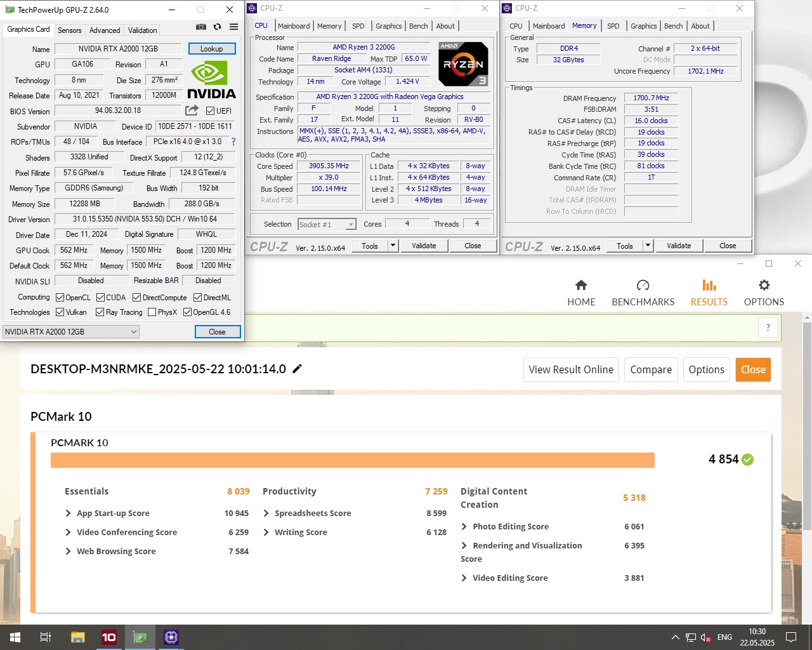Toggle the Ray Tracing checkbox

pyautogui.click(x=100, y=312)
